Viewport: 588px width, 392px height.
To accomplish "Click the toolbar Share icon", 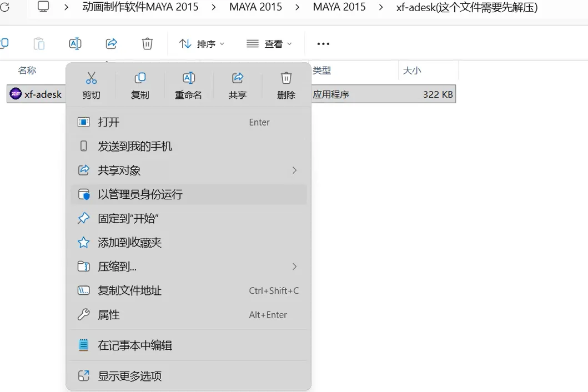I will pos(112,43).
